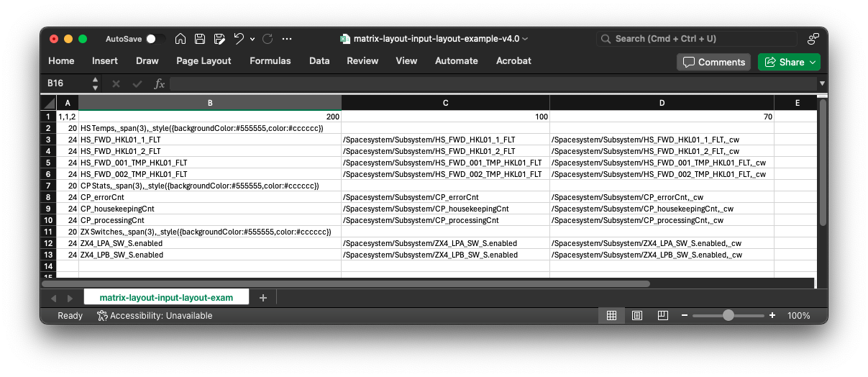Click the Select All corner triangle

49,104
